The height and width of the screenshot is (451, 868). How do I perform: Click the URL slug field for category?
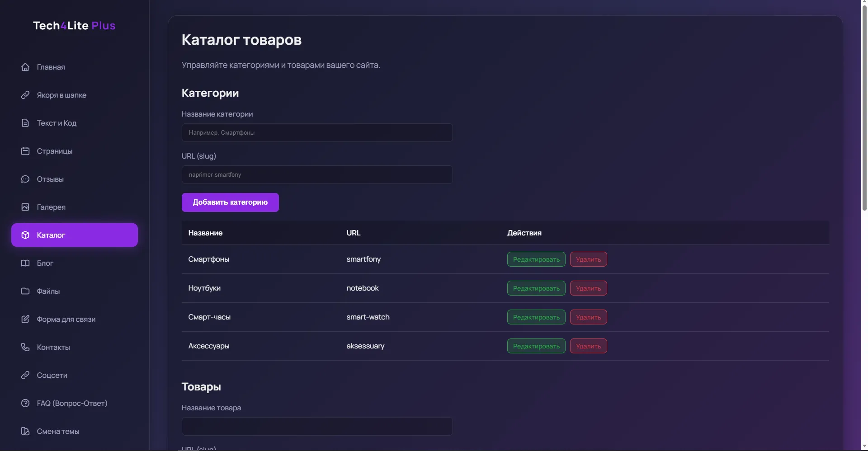point(317,175)
